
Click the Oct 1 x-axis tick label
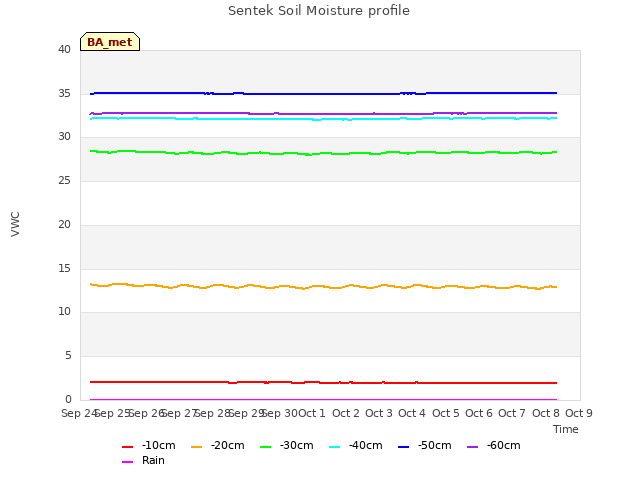312,413
